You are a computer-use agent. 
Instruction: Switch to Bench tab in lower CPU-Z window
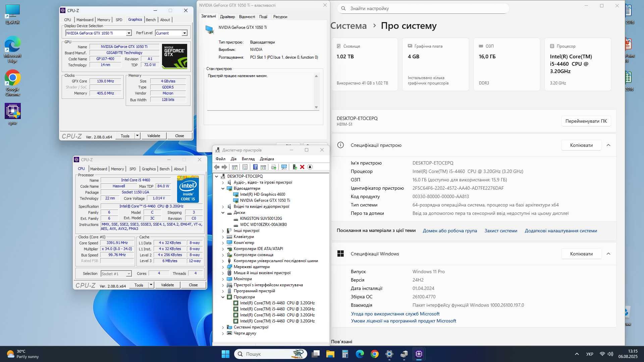coord(164,169)
